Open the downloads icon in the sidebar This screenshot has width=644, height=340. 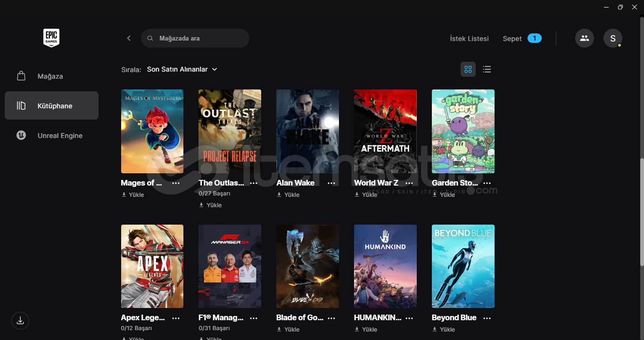pyautogui.click(x=20, y=321)
